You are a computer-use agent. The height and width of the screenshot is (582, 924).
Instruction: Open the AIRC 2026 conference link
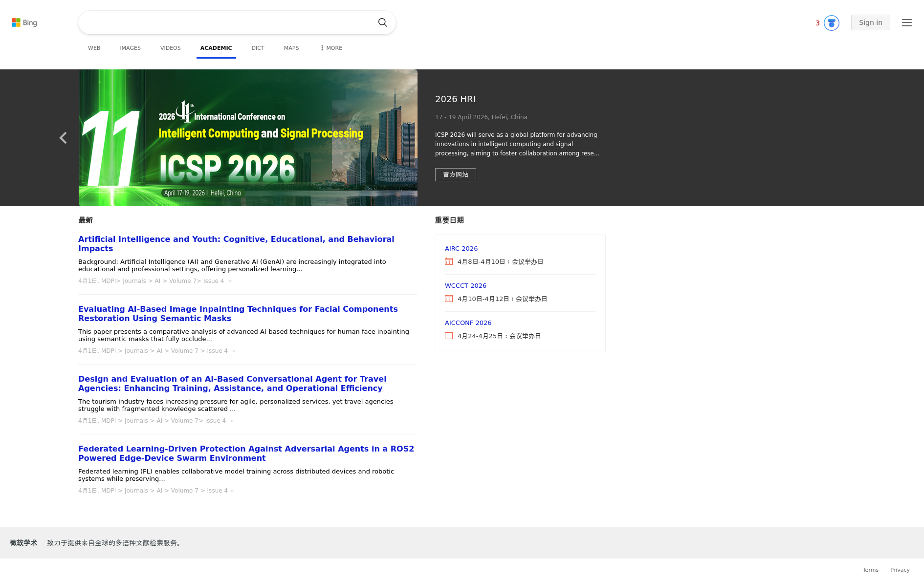pyautogui.click(x=461, y=248)
